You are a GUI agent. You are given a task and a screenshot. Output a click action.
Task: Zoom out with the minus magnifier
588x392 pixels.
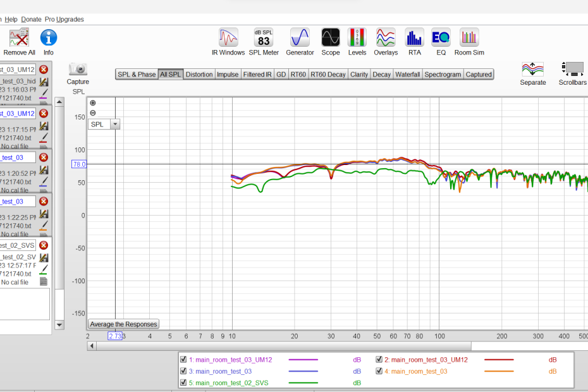[x=93, y=113]
